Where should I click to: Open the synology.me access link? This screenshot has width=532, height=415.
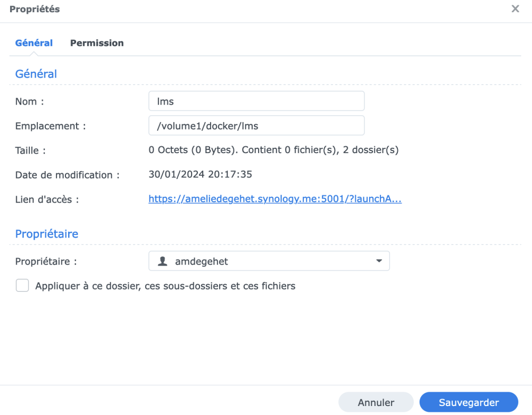coord(275,199)
